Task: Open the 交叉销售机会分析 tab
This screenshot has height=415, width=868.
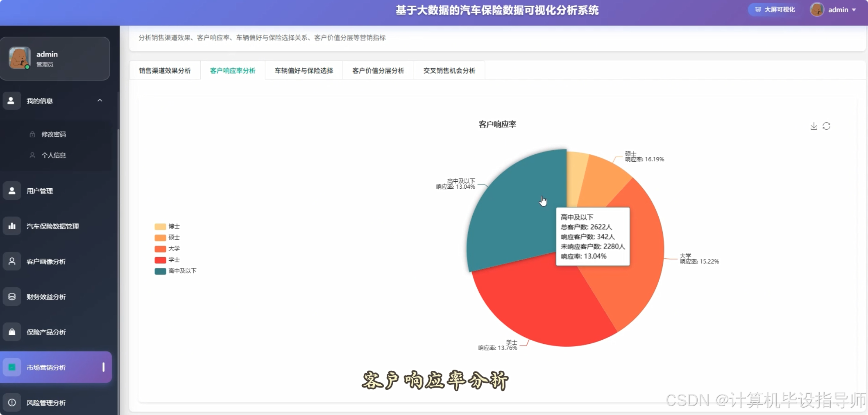Action: 449,70
